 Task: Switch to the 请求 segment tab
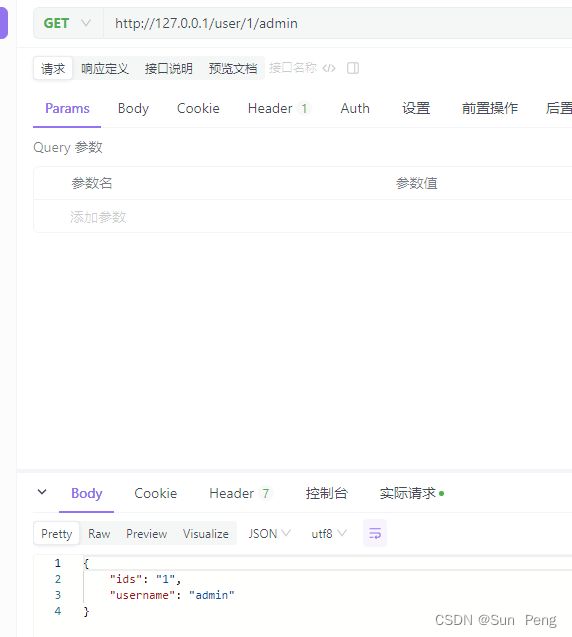pyautogui.click(x=53, y=68)
